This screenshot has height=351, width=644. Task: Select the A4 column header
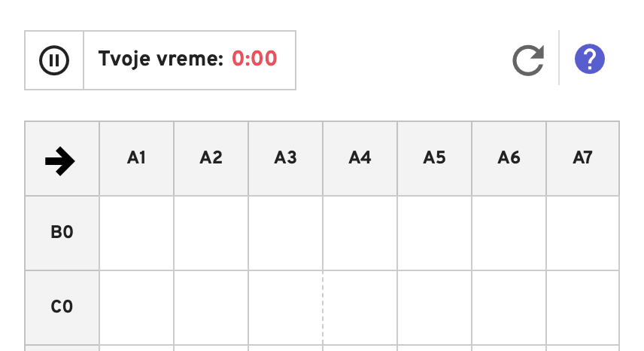point(360,159)
